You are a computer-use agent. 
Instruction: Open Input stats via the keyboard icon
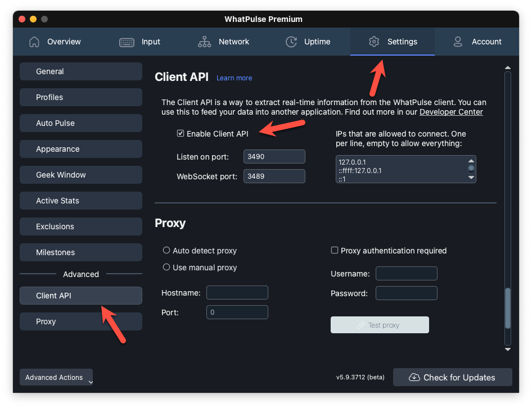[x=126, y=42]
